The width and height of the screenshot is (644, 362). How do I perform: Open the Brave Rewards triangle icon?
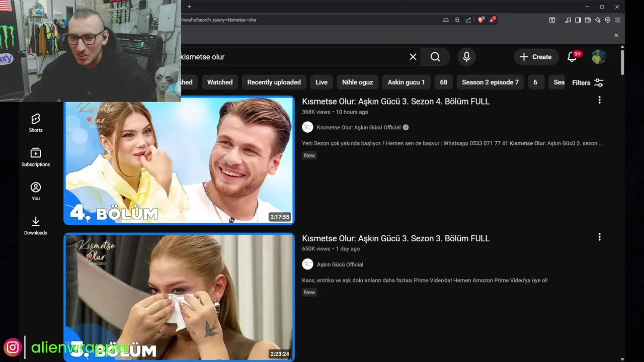493,20
